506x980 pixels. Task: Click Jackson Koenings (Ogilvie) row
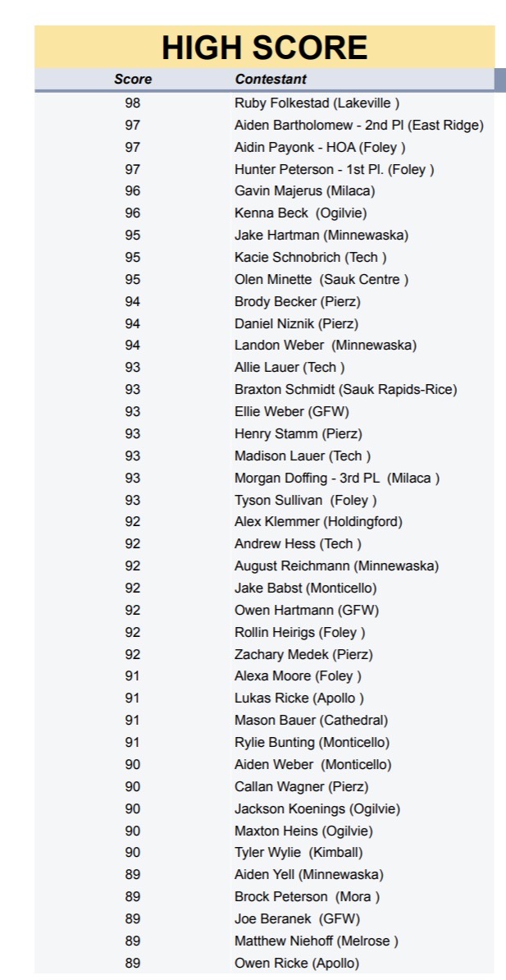tap(317, 808)
